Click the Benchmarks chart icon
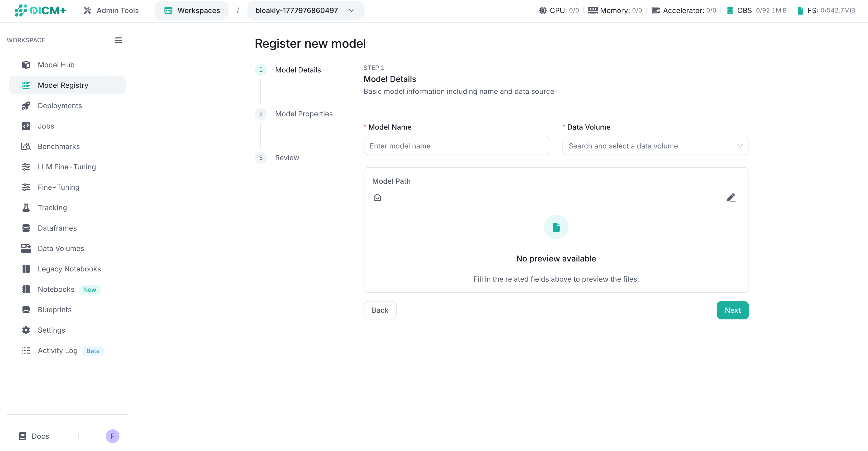 click(x=26, y=146)
